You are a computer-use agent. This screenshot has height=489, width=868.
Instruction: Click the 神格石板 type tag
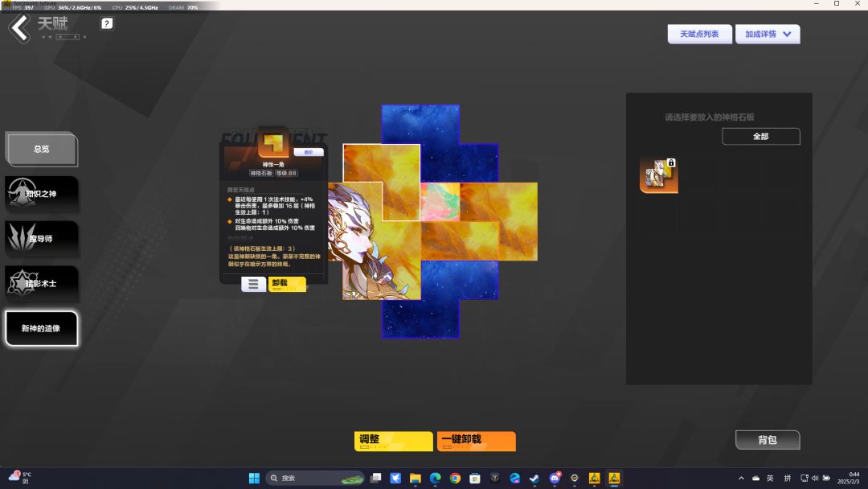coord(260,174)
